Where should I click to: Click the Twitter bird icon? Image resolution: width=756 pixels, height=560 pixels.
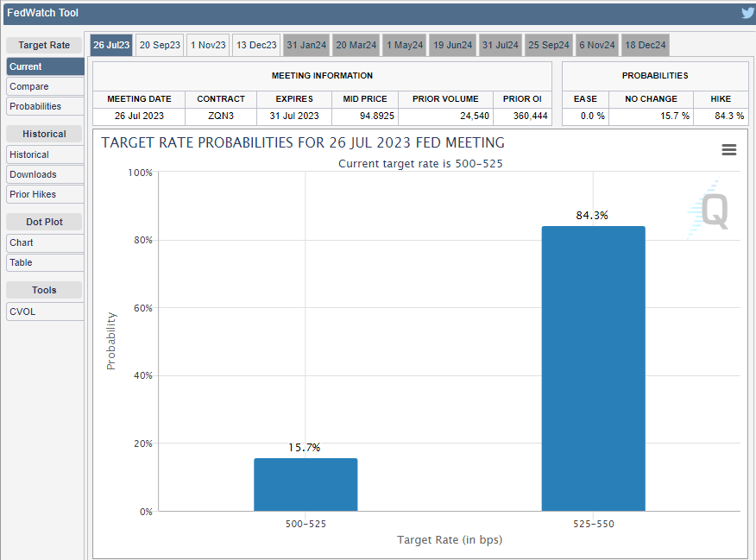(747, 13)
